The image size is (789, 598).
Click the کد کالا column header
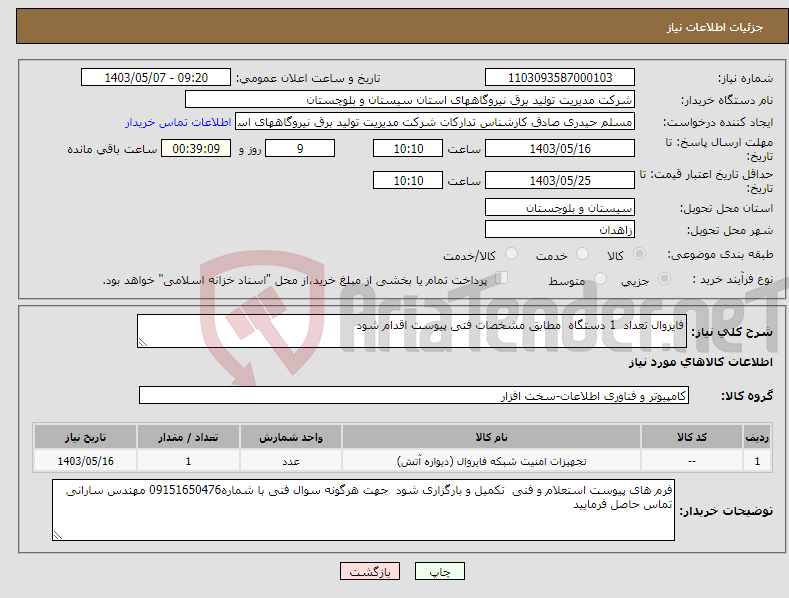point(692,437)
